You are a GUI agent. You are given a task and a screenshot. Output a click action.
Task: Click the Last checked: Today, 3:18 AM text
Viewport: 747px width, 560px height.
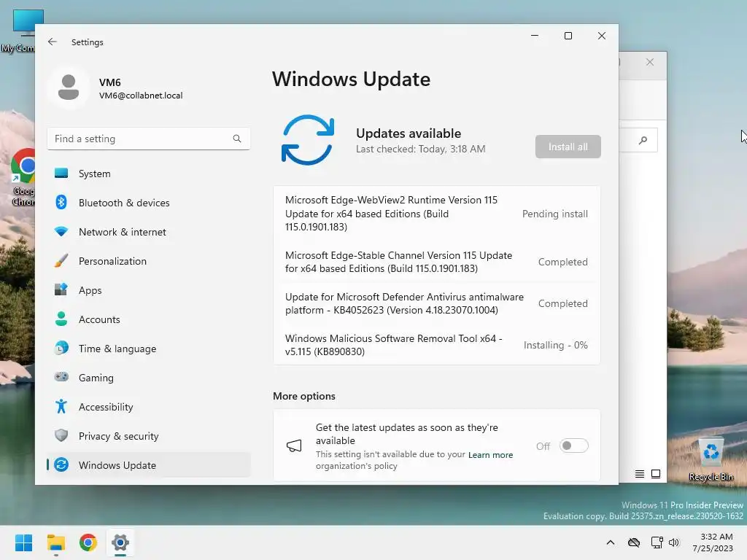click(421, 149)
